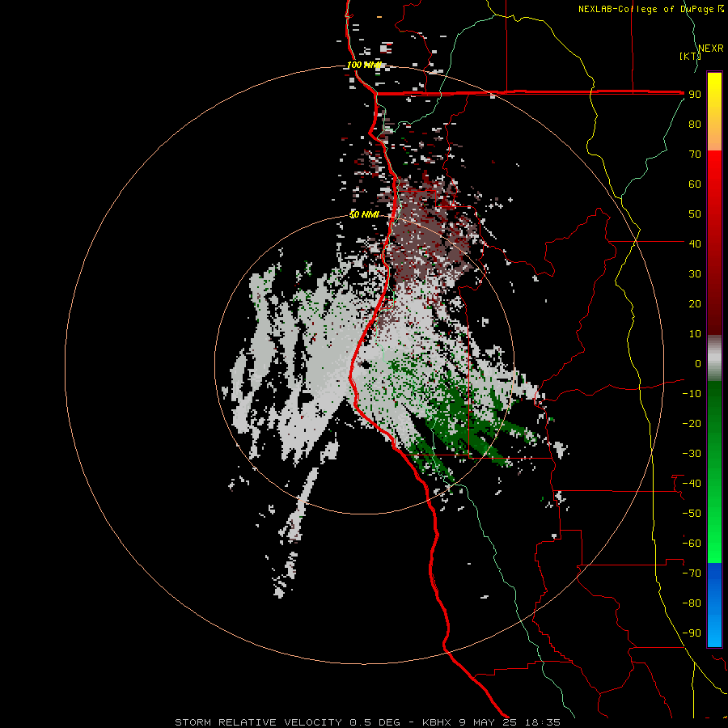
Task: Click the '30' value on velocity scale
Action: [695, 274]
